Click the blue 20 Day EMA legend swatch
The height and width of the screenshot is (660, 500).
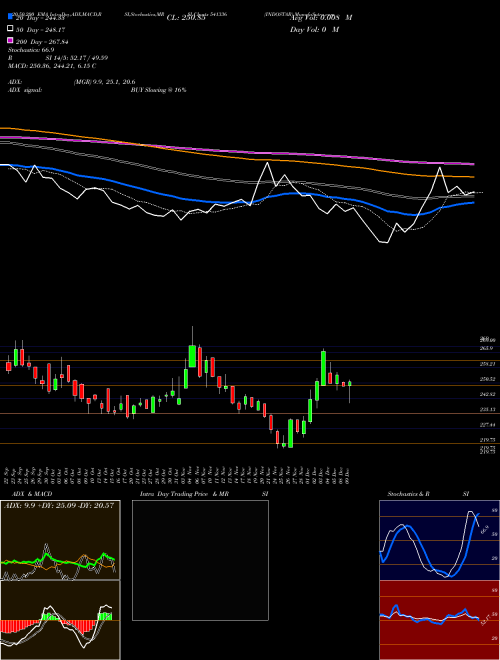click(x=10, y=17)
